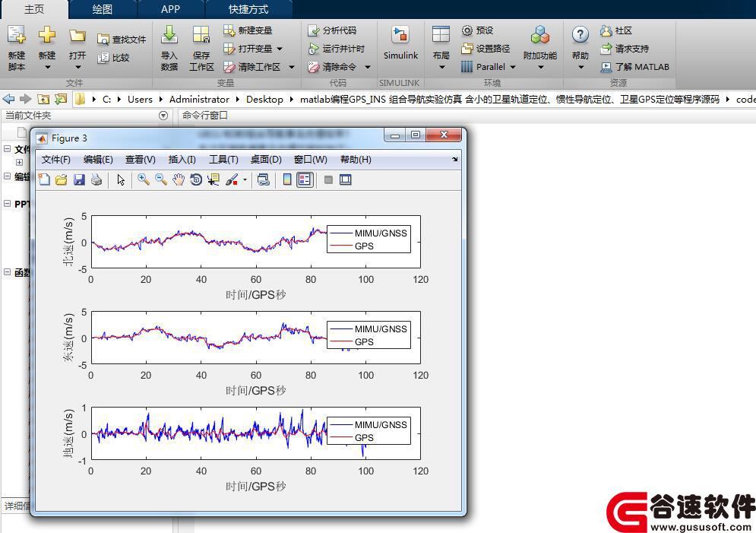This screenshot has width=756, height=533.
Task: Click Analyze Code (分析代码)
Action: point(332,30)
